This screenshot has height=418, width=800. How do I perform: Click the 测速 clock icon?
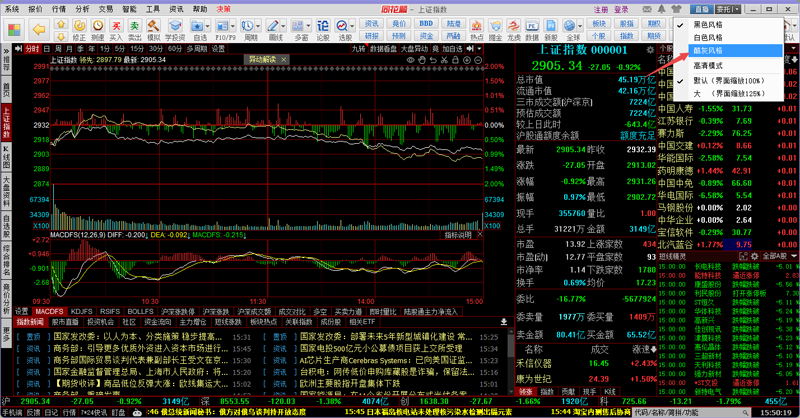pos(97,26)
